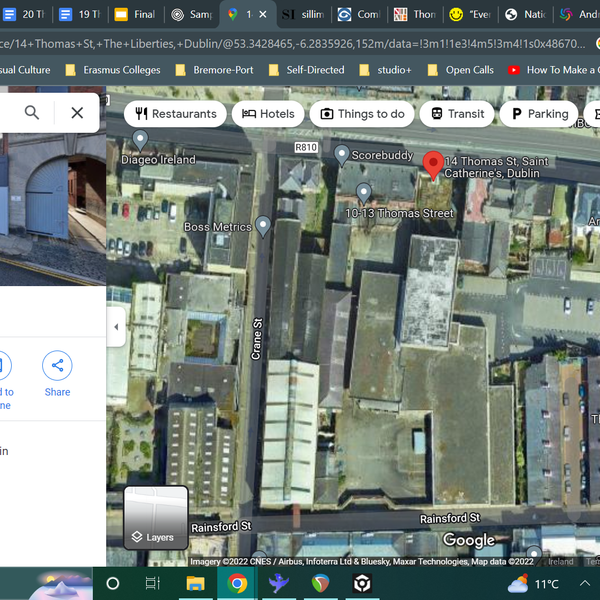Filter map by Restaurants
The width and height of the screenshot is (600, 600).
pos(175,114)
